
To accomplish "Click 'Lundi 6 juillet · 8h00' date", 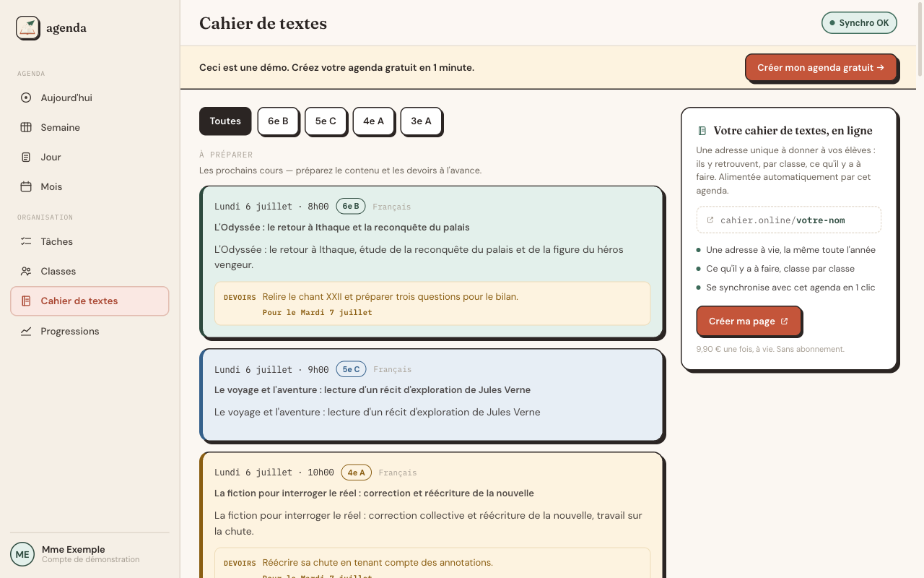I will coord(271,207).
